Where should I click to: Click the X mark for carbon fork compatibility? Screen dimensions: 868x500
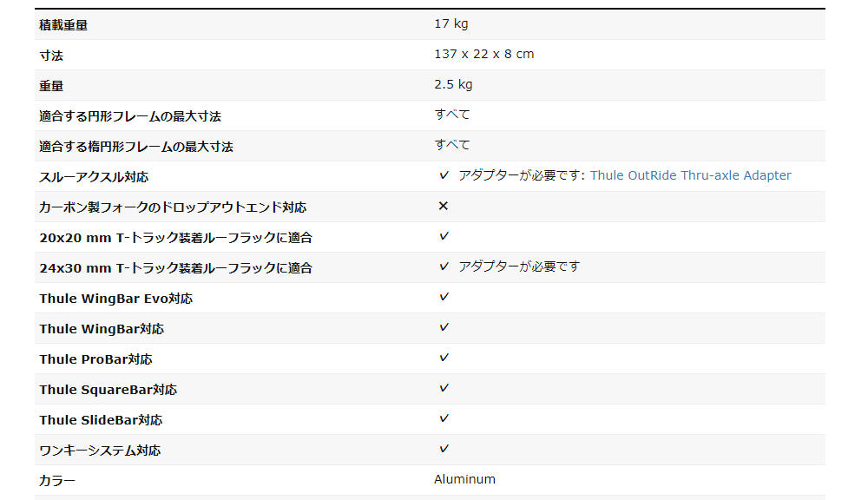(x=444, y=206)
